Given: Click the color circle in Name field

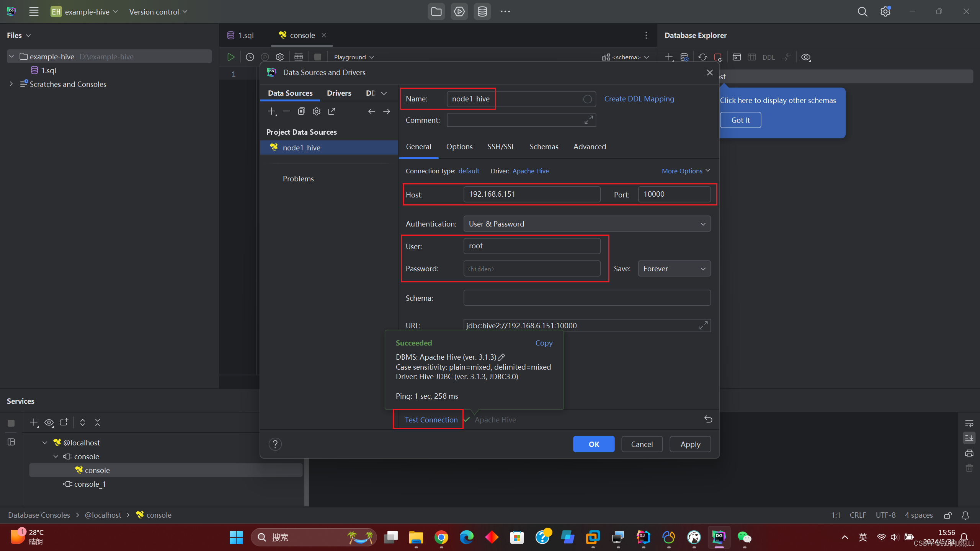Looking at the screenshot, I should (x=587, y=99).
